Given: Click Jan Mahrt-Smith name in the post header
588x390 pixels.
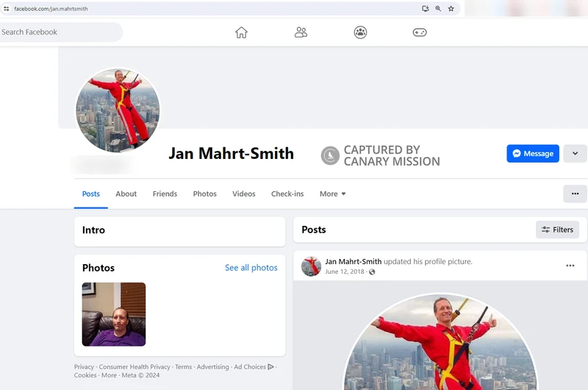Looking at the screenshot, I should (x=354, y=262).
